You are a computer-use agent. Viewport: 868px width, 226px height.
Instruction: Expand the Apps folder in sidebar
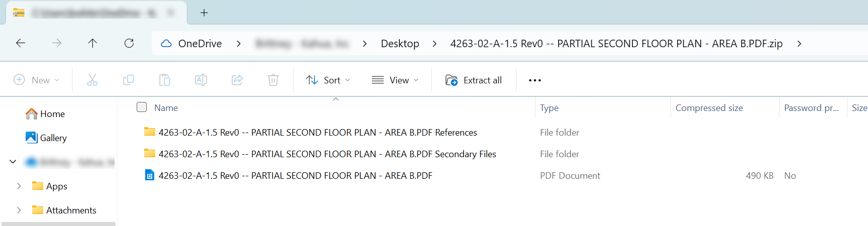click(19, 186)
